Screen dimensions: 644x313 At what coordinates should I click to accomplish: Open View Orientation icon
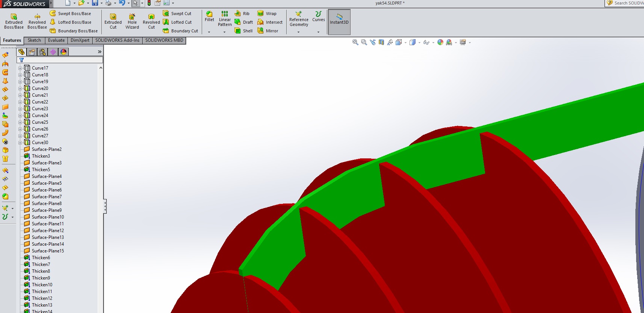pos(399,42)
